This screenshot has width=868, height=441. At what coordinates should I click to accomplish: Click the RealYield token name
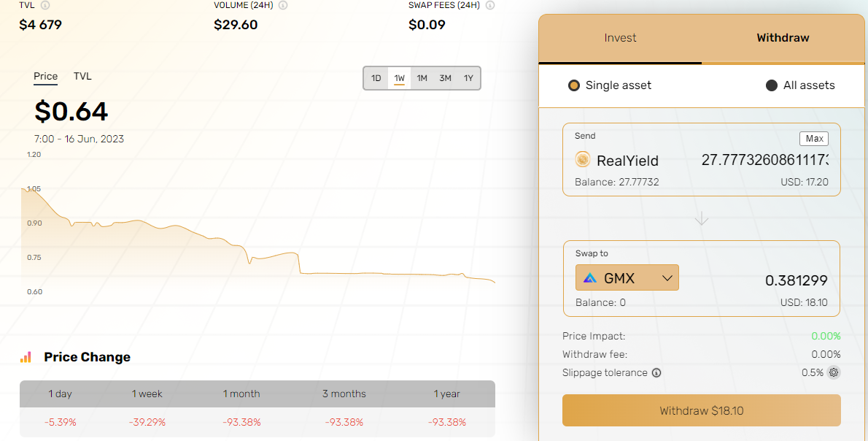628,161
